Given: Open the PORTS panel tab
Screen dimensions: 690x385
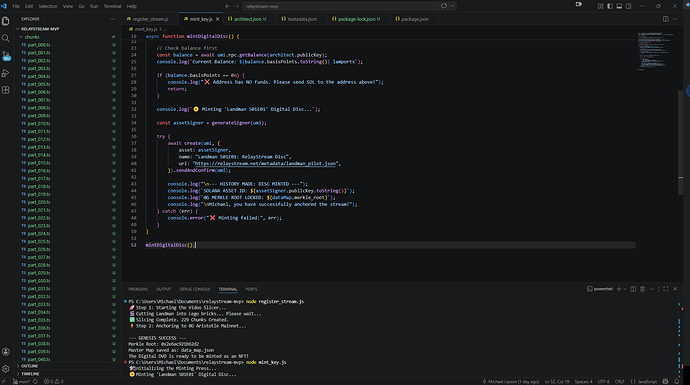Looking at the screenshot, I should coord(251,289).
